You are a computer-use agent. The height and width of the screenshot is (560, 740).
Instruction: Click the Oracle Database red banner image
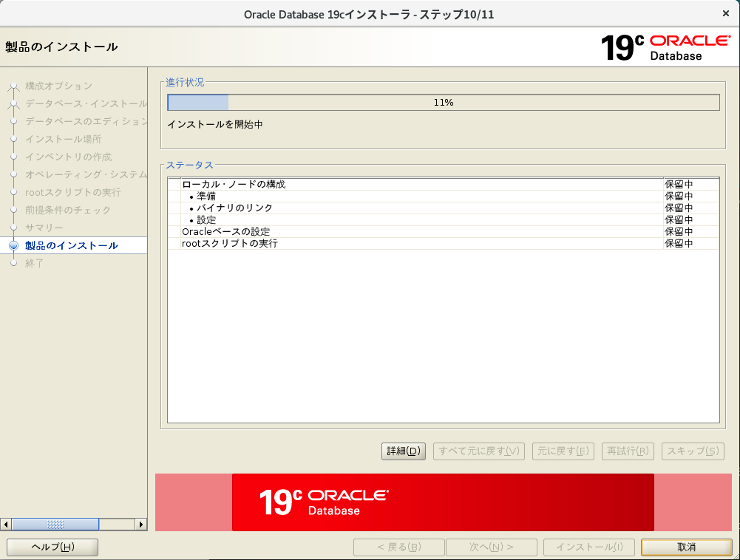442,502
